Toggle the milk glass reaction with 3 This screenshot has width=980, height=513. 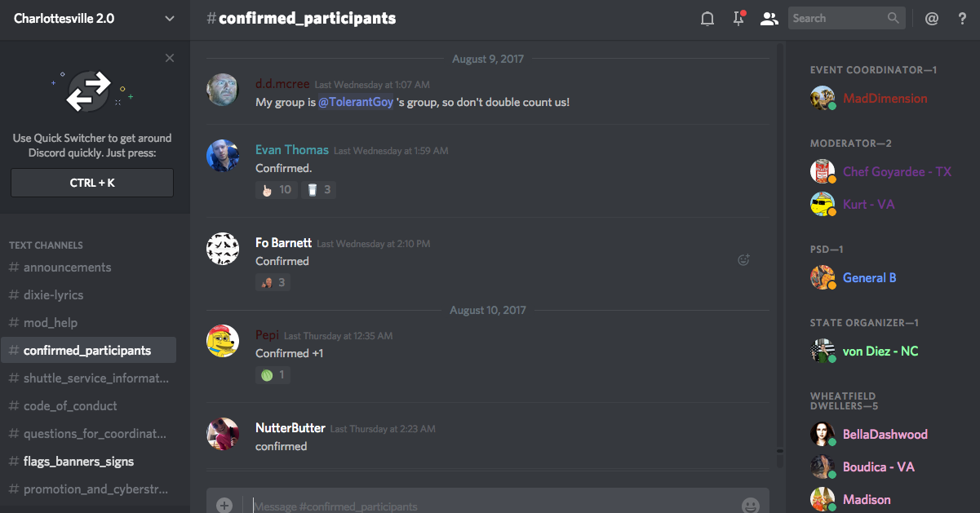[318, 189]
